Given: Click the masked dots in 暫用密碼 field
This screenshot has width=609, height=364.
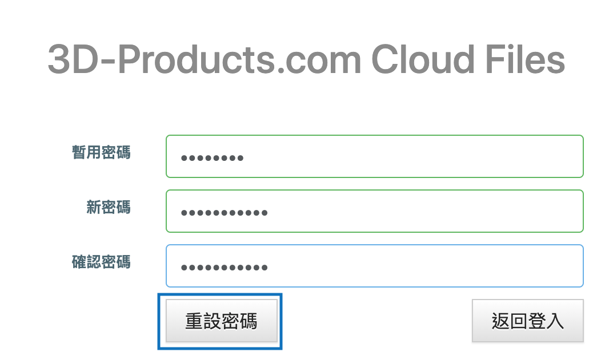Looking at the screenshot, I should [212, 157].
